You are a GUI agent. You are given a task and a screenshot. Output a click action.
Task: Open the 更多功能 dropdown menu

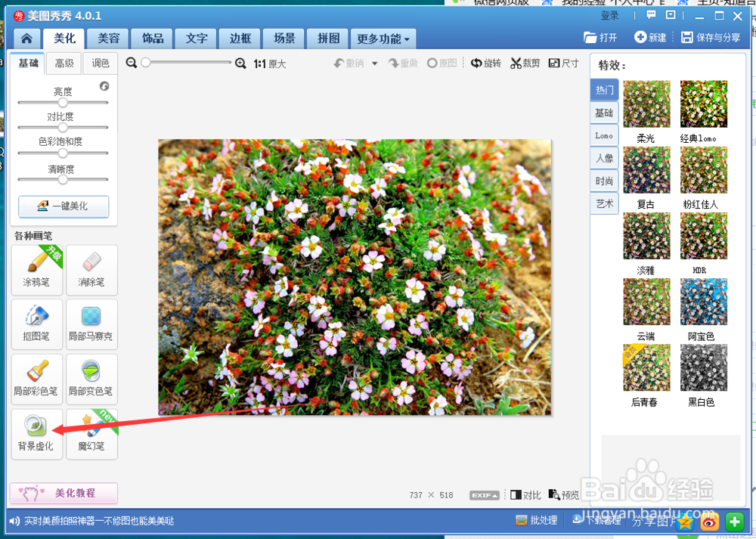click(x=383, y=39)
